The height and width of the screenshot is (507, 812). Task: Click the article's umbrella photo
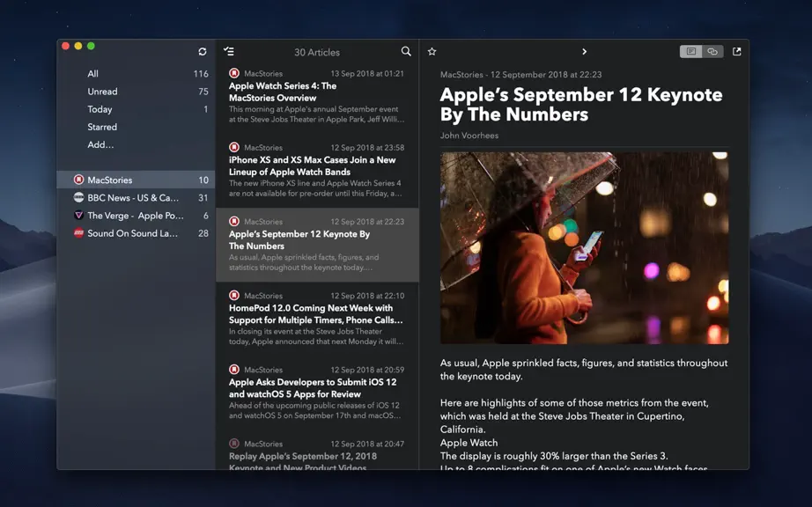[x=584, y=248]
